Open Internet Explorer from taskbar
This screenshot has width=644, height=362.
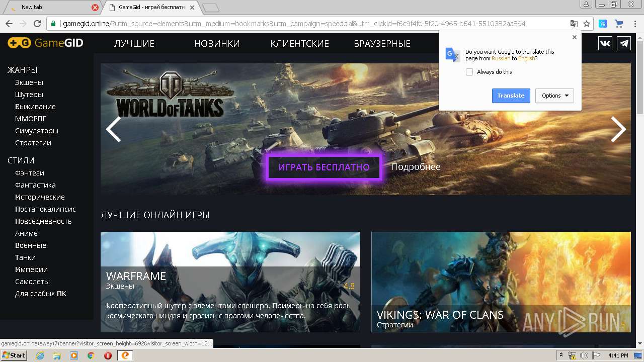[40, 355]
